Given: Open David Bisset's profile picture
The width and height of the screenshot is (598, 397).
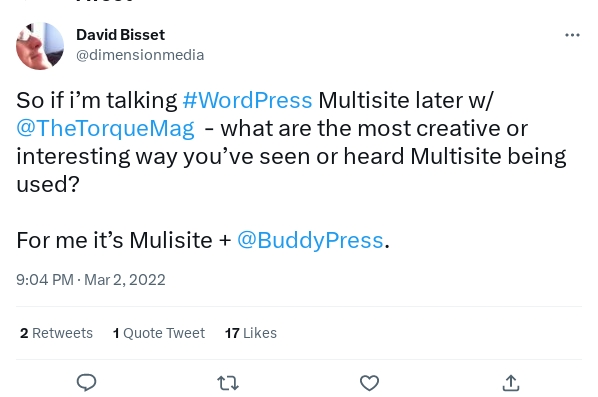Looking at the screenshot, I should pos(40,46).
